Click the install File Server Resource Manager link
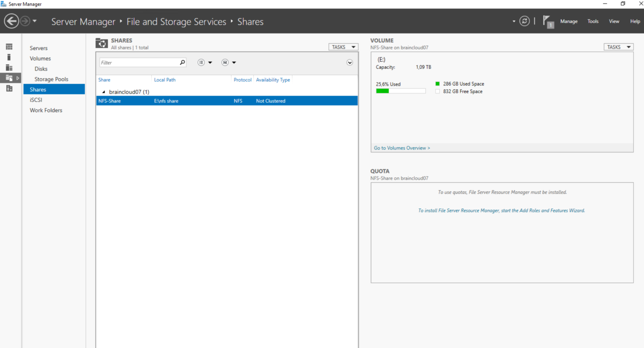Image resolution: width=644 pixels, height=348 pixels. (x=501, y=210)
